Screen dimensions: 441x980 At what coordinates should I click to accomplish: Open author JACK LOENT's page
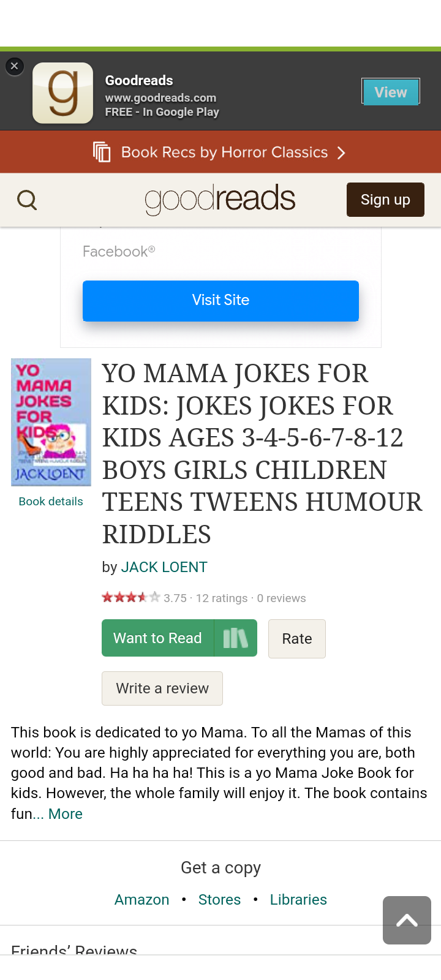(x=164, y=567)
